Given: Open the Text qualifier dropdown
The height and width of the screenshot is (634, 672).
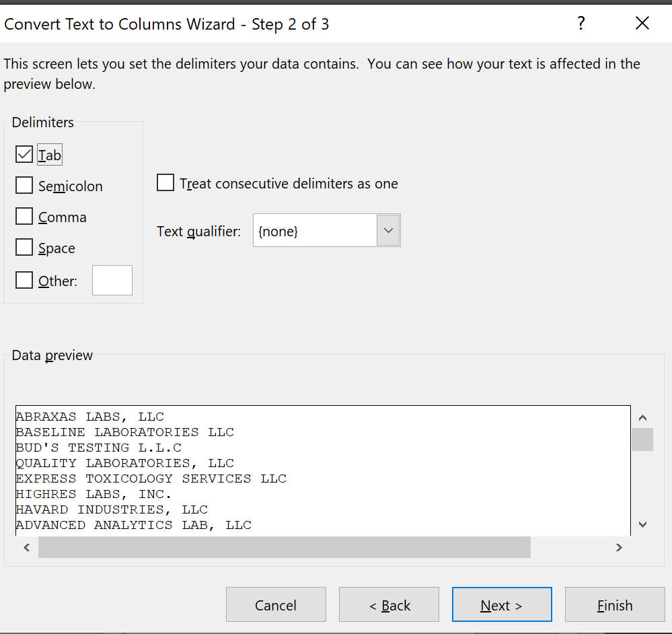Looking at the screenshot, I should (388, 230).
